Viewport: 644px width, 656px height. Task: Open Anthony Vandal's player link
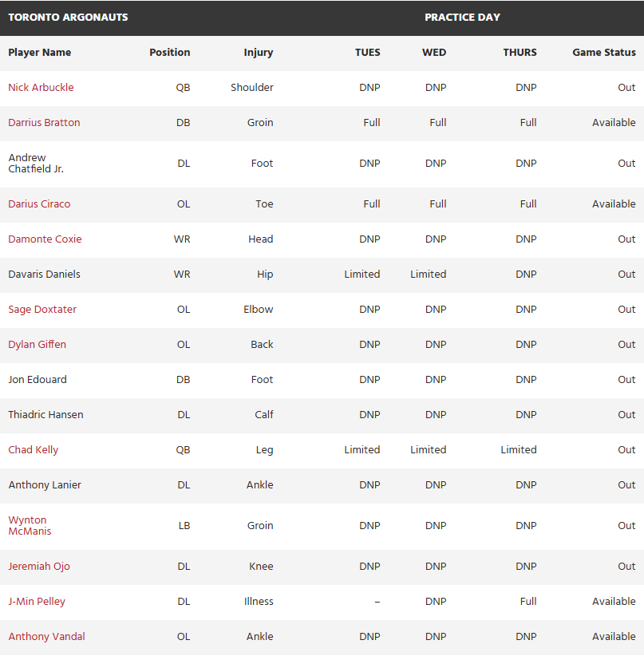click(x=46, y=637)
